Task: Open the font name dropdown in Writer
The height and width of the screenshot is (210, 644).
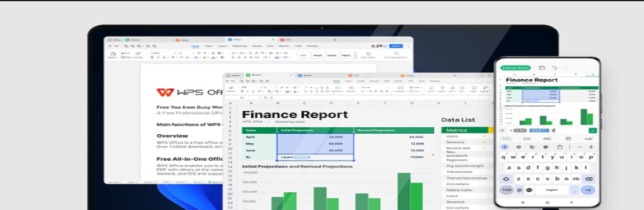Action: pos(164,53)
